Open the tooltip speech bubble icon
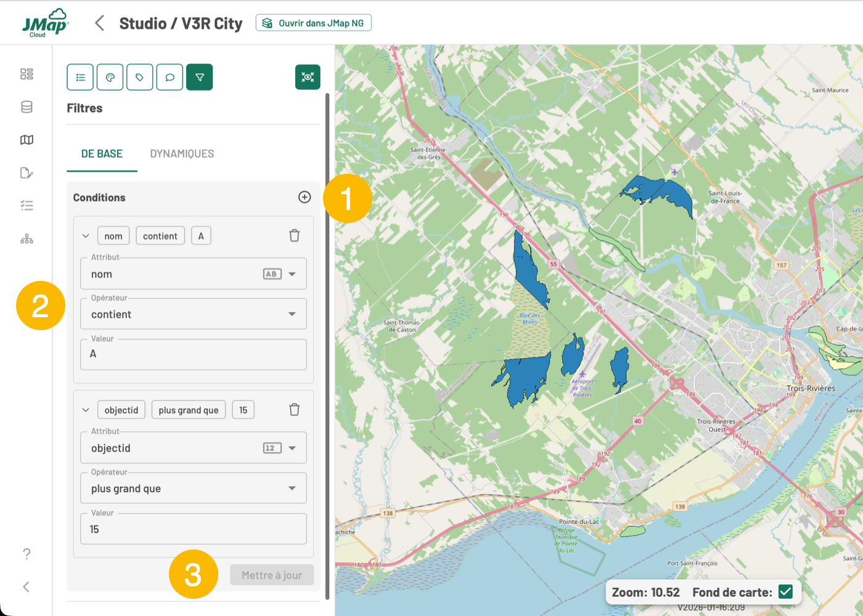863x616 pixels. coord(170,78)
